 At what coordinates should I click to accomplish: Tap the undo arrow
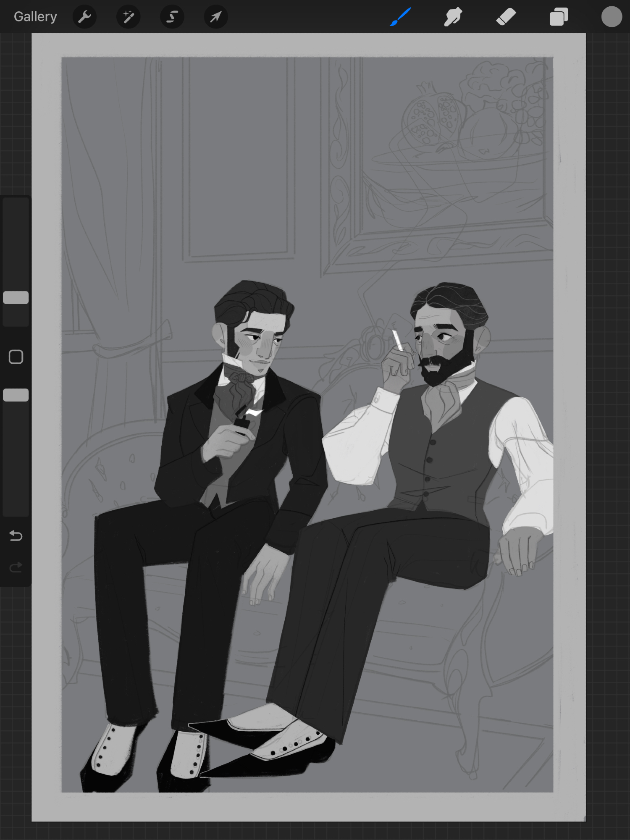click(x=16, y=535)
